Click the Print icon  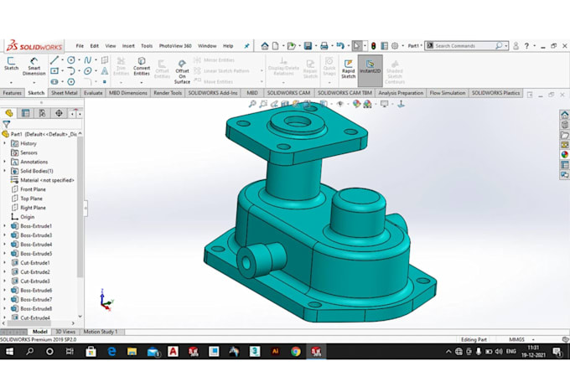pos(324,46)
